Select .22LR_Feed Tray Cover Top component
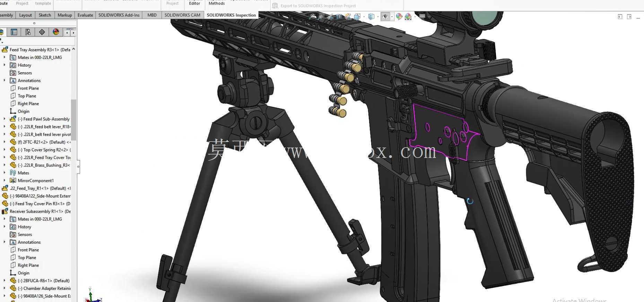The width and height of the screenshot is (644, 302). pyautogui.click(x=40, y=158)
